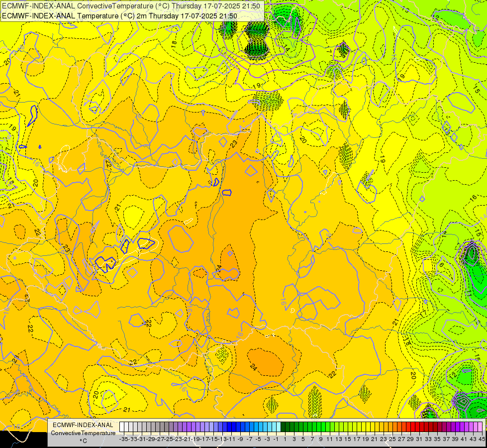Pick the orange swatch above legend value 25
This screenshot has height=448, width=487.
click(x=390, y=427)
